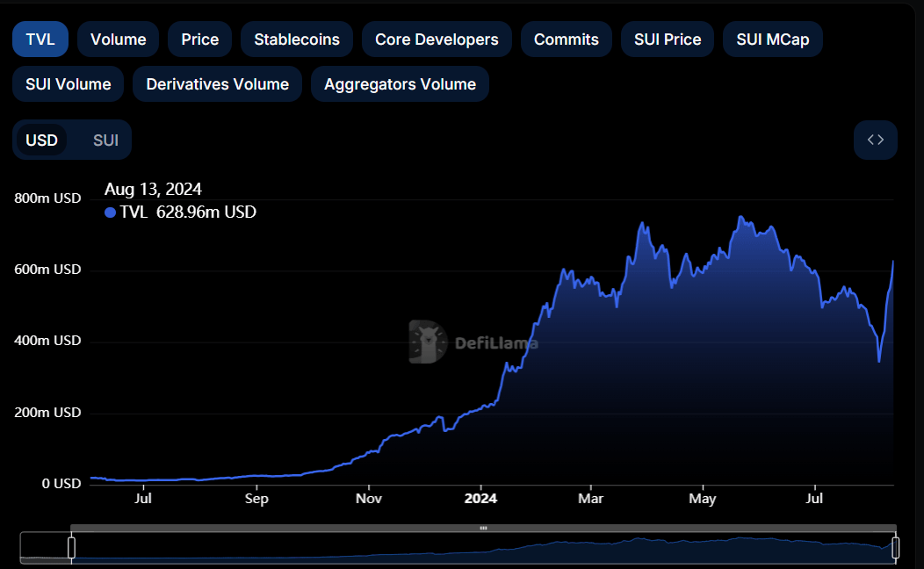Viewport: 924px width, 569px height.
Task: Select the TVL tab
Action: [x=40, y=39]
